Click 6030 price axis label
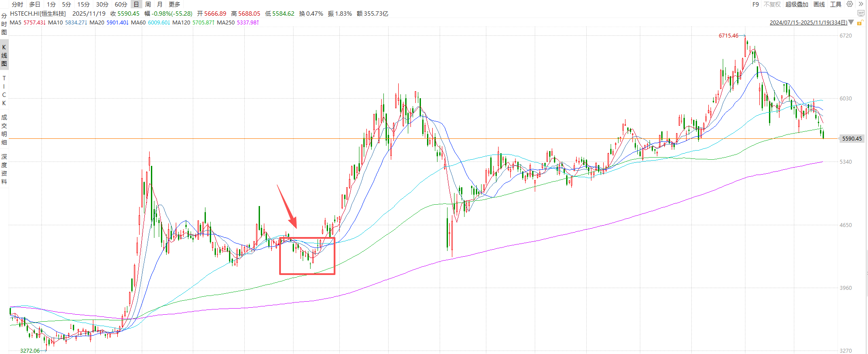 pos(845,99)
